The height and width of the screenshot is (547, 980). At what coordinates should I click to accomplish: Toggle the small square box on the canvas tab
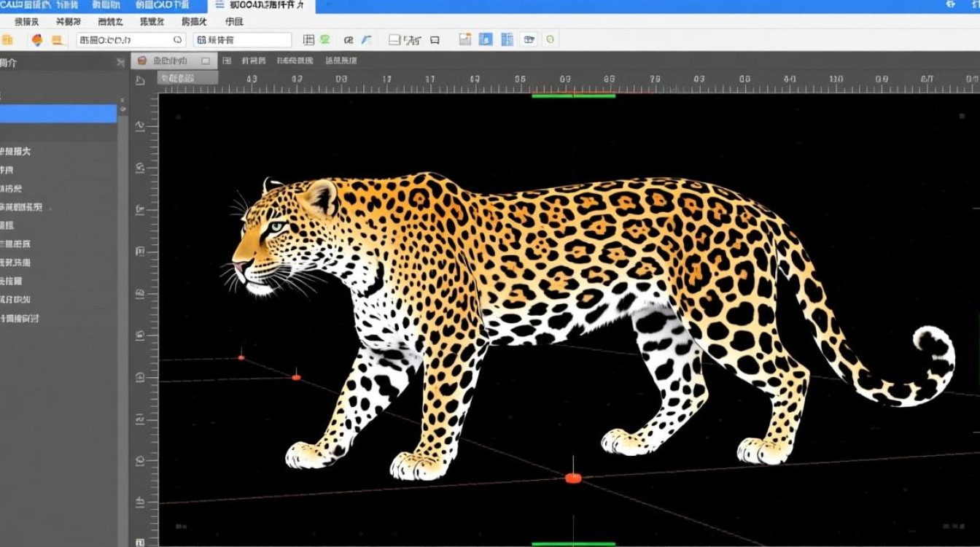coord(206,61)
